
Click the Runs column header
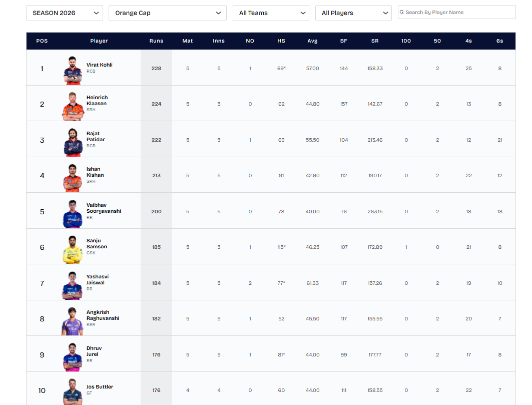click(x=156, y=41)
